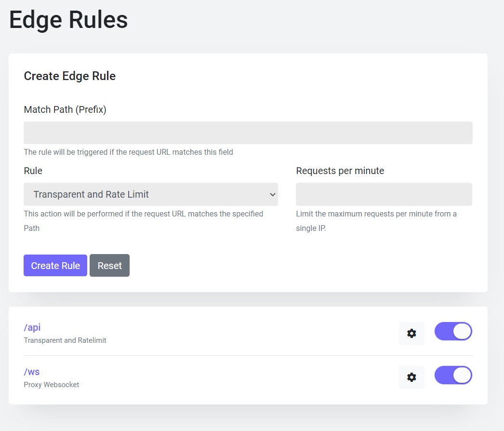Disable the /ws rule toggle switch
This screenshot has height=431, width=504.
453,376
